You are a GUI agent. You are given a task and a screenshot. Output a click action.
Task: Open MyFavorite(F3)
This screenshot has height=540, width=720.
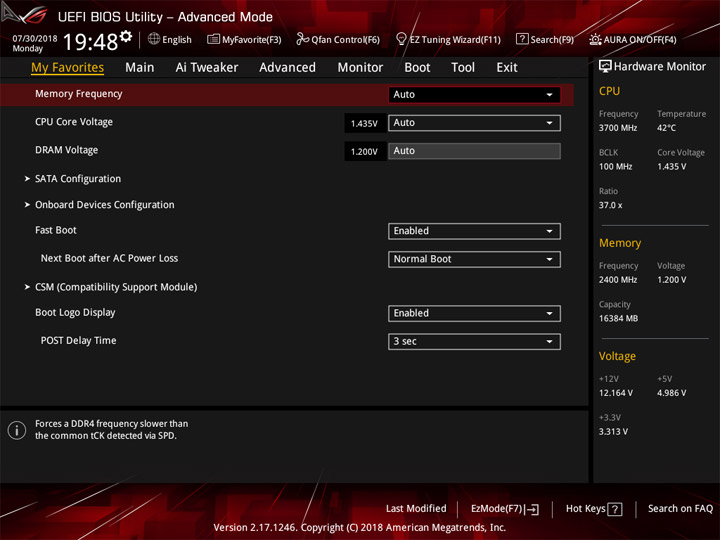click(244, 39)
